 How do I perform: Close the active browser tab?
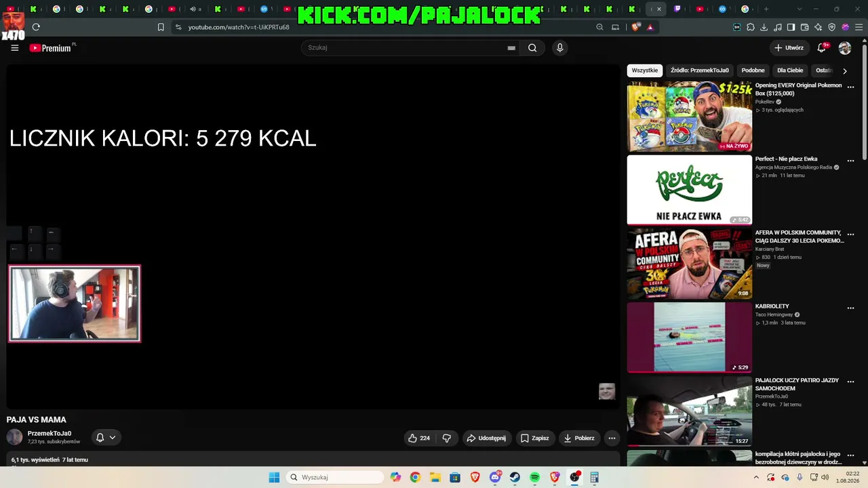tap(658, 9)
